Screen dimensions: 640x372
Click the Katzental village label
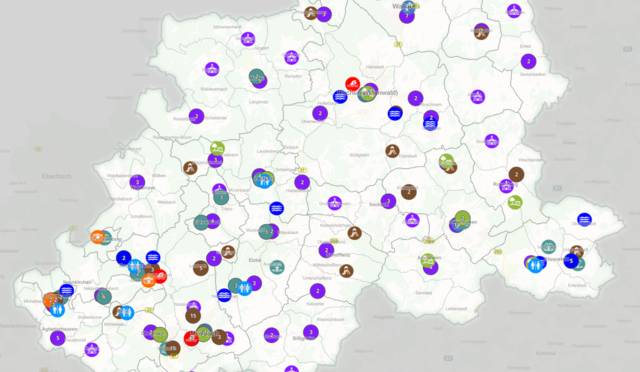[x=315, y=304]
